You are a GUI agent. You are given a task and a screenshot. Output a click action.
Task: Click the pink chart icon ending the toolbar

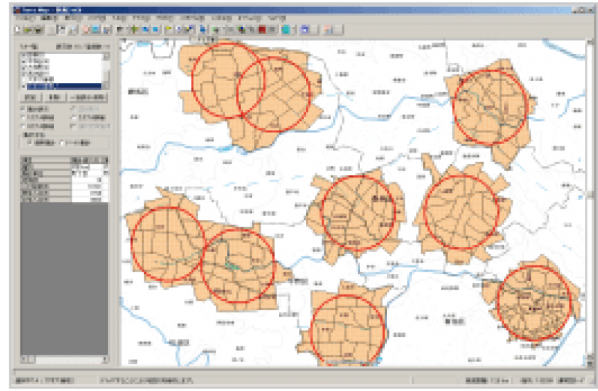pos(328,30)
